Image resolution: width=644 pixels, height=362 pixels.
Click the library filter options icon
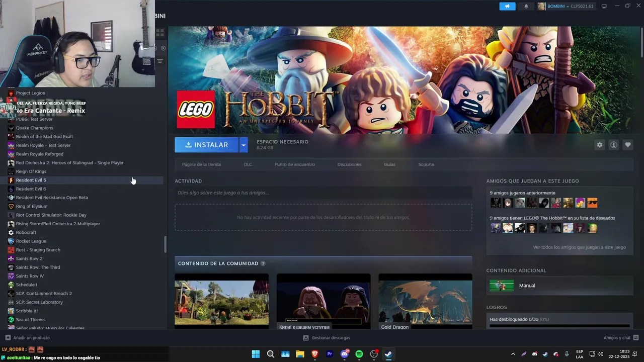pos(160,61)
